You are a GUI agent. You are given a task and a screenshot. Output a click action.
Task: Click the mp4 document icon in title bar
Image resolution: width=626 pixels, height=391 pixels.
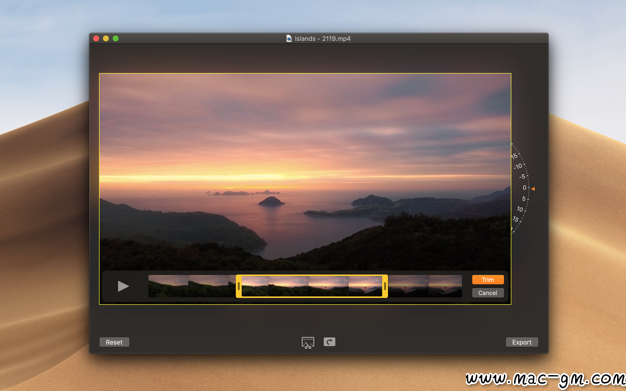pyautogui.click(x=289, y=38)
